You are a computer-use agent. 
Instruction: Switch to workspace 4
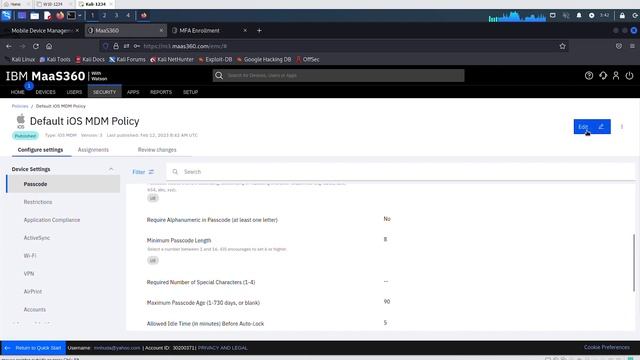(x=128, y=16)
